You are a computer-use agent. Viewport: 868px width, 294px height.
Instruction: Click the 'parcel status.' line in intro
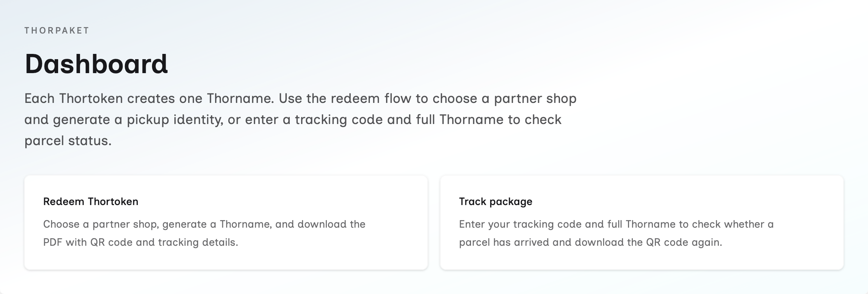[68, 141]
